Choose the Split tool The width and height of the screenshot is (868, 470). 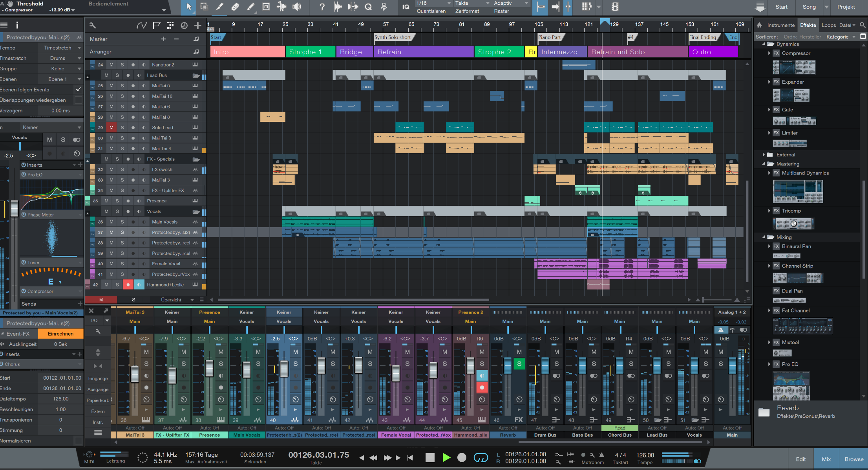(220, 7)
